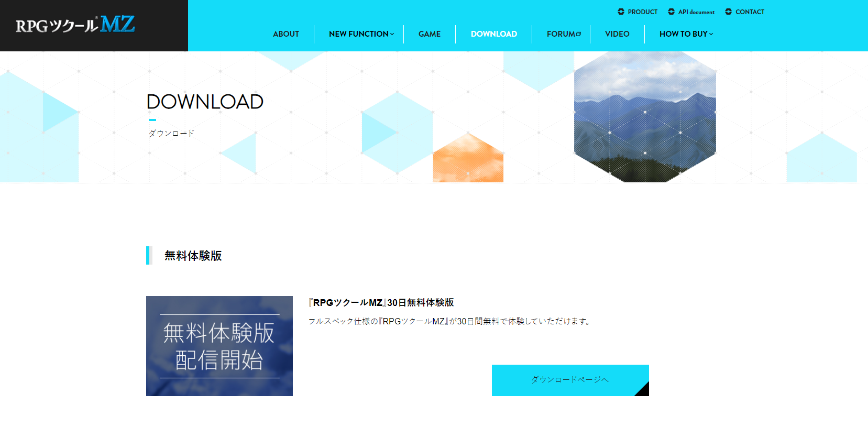Click the icon beside CONTACT

tap(728, 12)
